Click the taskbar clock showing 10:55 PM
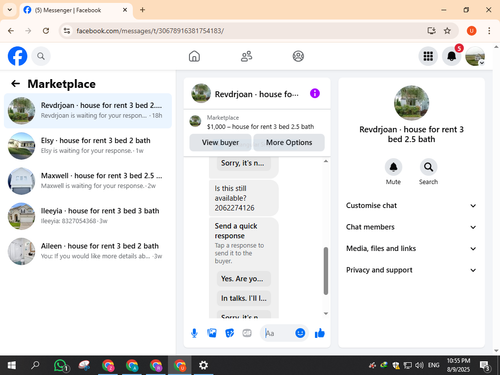The width and height of the screenshot is (500, 375). pos(458,365)
